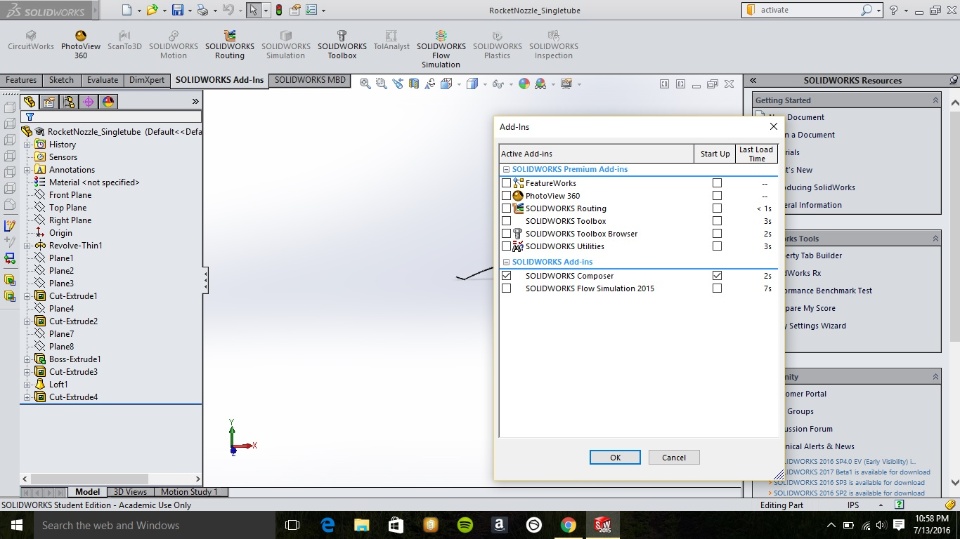
Task: Open SOLIDWORKS Toolbox toolbar button
Action: pos(342,45)
